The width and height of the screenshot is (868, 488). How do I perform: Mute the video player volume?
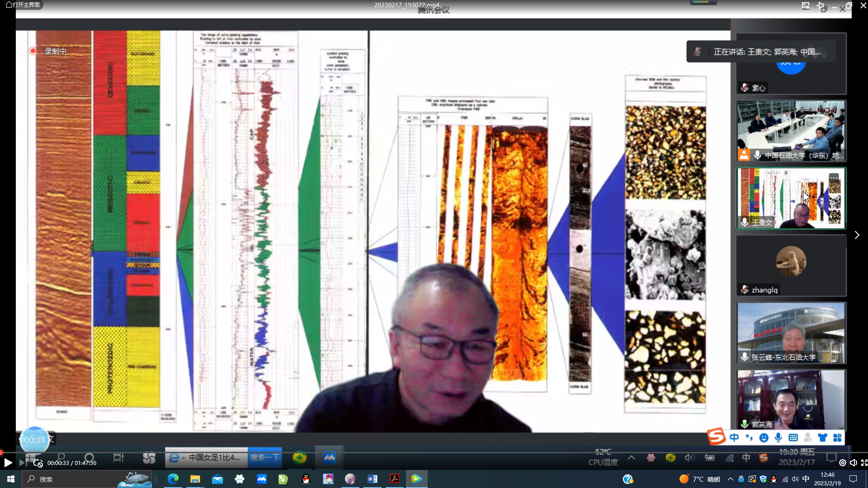point(853,463)
